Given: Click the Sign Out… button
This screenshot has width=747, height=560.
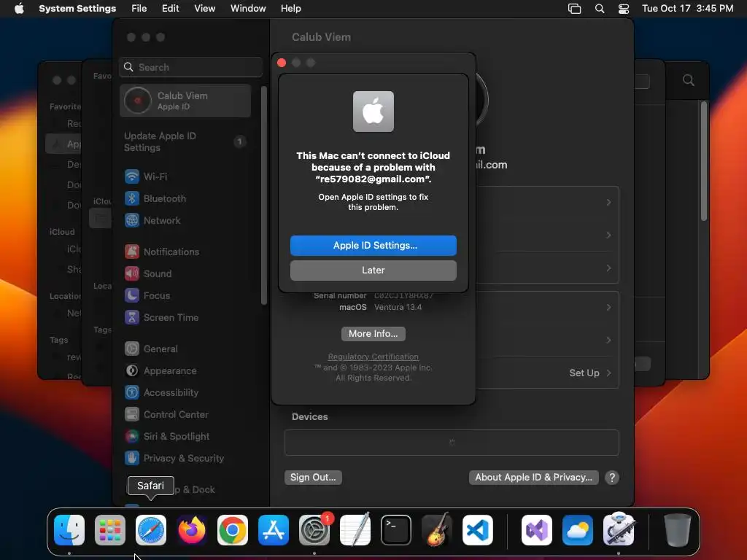Looking at the screenshot, I should pos(313,477).
